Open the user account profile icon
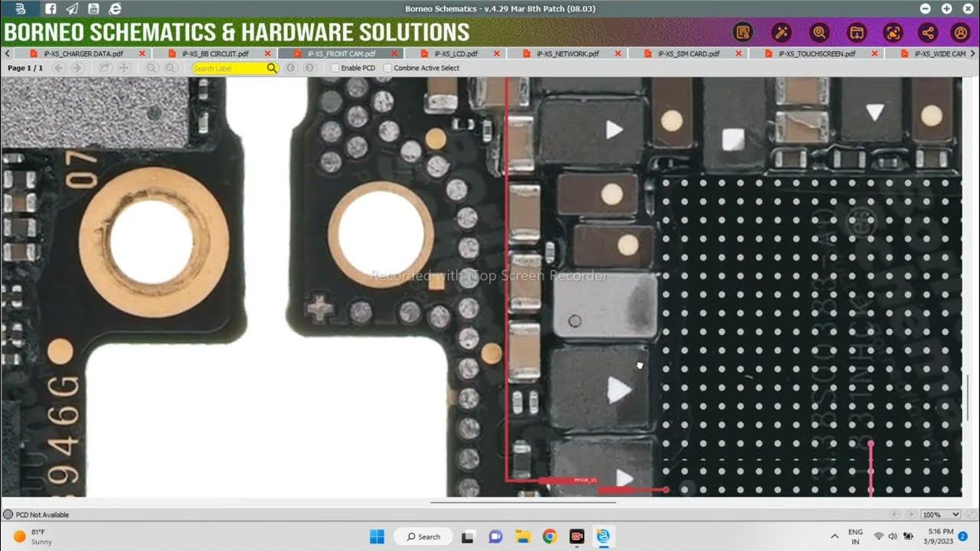 click(x=960, y=33)
